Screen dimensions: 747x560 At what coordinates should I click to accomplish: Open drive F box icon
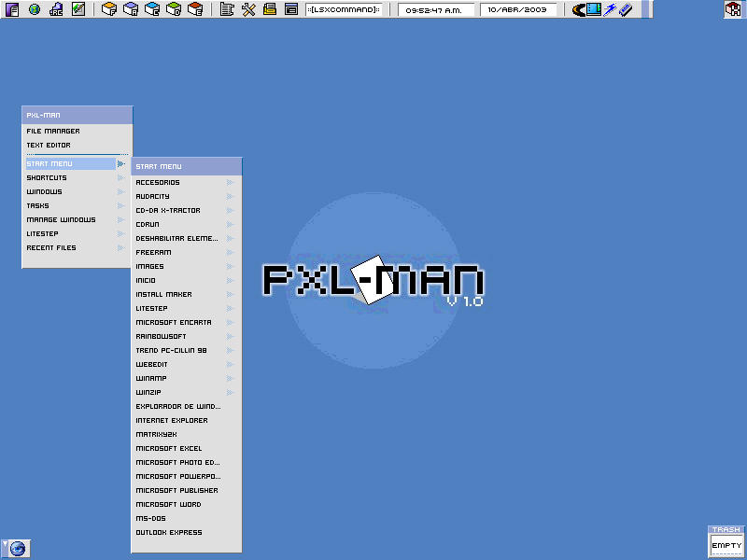pyautogui.click(x=109, y=9)
